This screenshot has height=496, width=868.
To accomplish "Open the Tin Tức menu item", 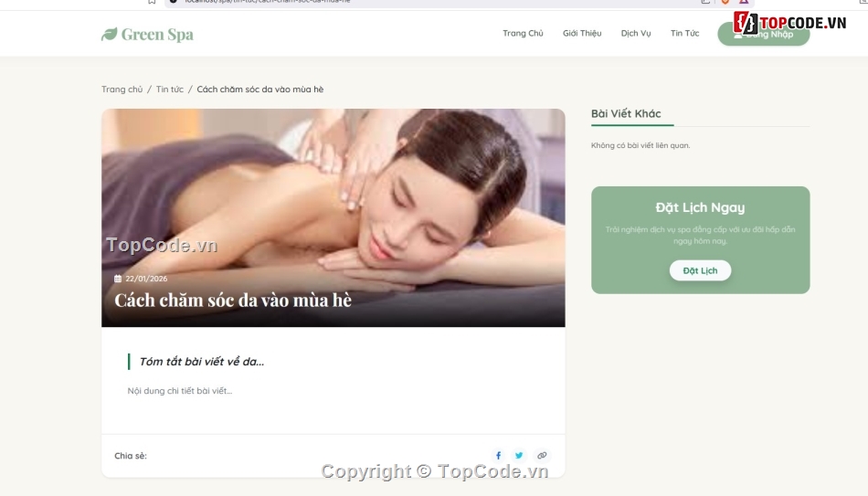I will pos(684,33).
